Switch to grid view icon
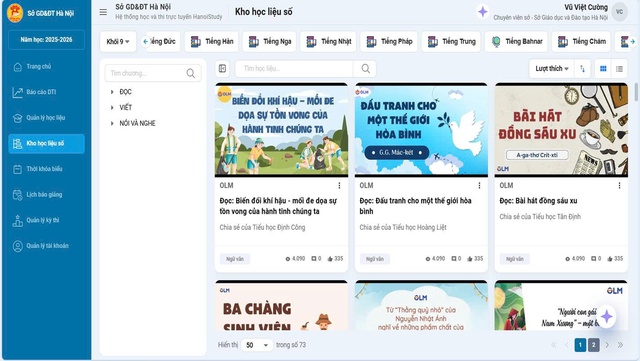640x361 pixels. pyautogui.click(x=603, y=69)
